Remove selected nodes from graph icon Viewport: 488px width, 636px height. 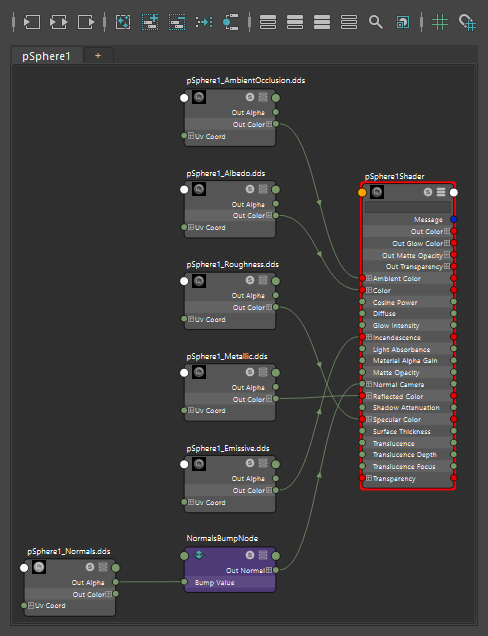(x=177, y=22)
